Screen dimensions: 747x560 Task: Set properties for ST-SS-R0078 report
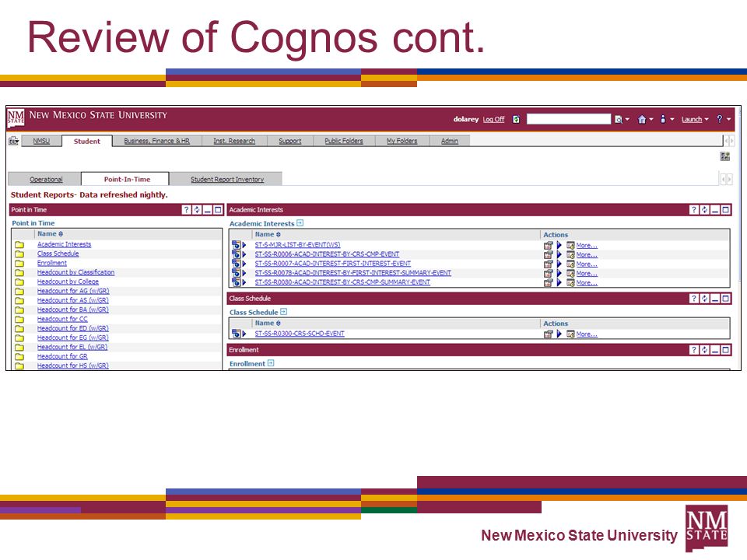549,273
